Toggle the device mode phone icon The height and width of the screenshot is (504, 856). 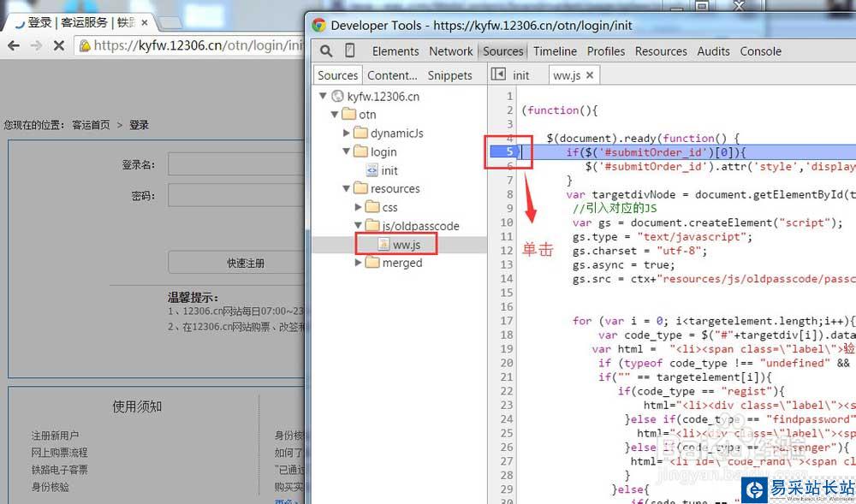coord(350,50)
